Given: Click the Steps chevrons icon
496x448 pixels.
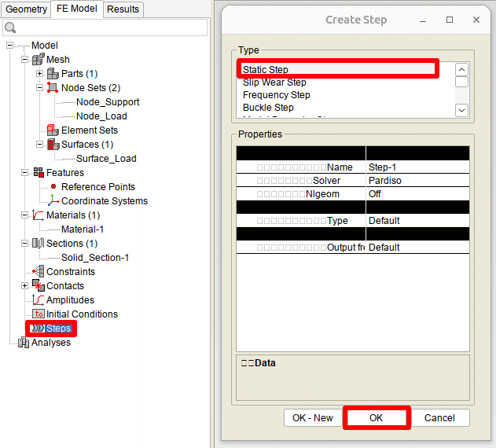Looking at the screenshot, I should click(x=38, y=329).
